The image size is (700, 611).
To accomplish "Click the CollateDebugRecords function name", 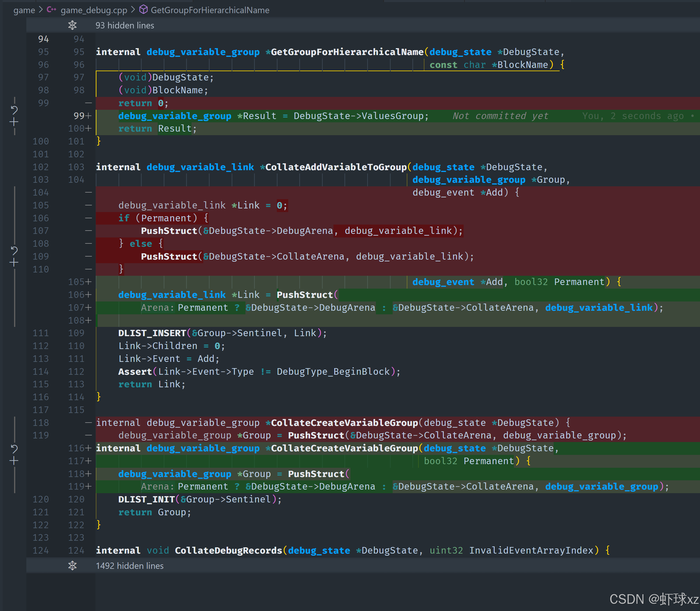I will (228, 551).
